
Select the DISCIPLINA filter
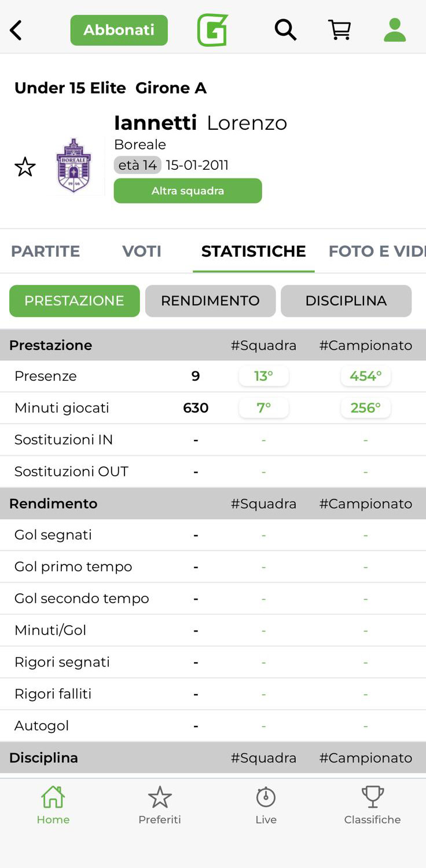tap(346, 301)
